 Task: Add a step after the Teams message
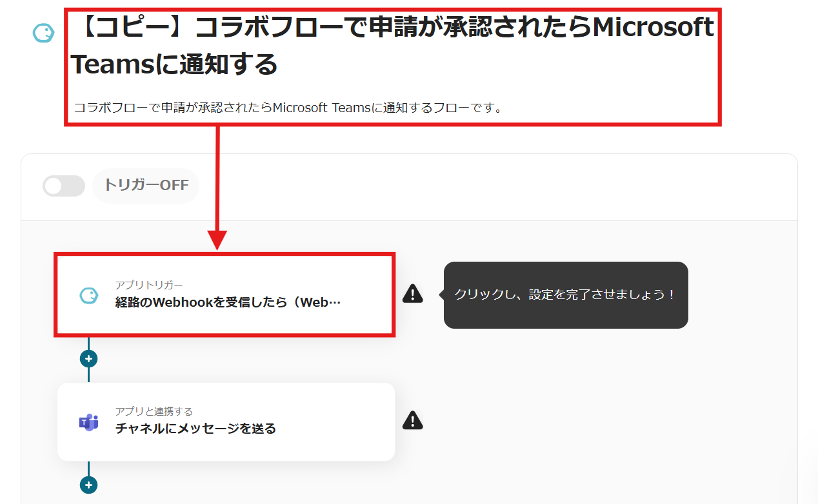coord(88,485)
